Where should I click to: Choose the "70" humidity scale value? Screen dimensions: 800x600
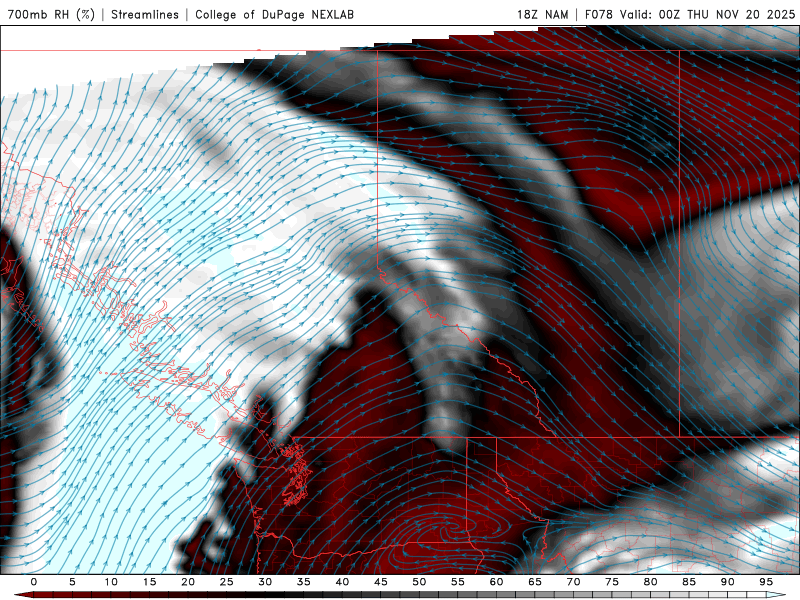click(573, 582)
